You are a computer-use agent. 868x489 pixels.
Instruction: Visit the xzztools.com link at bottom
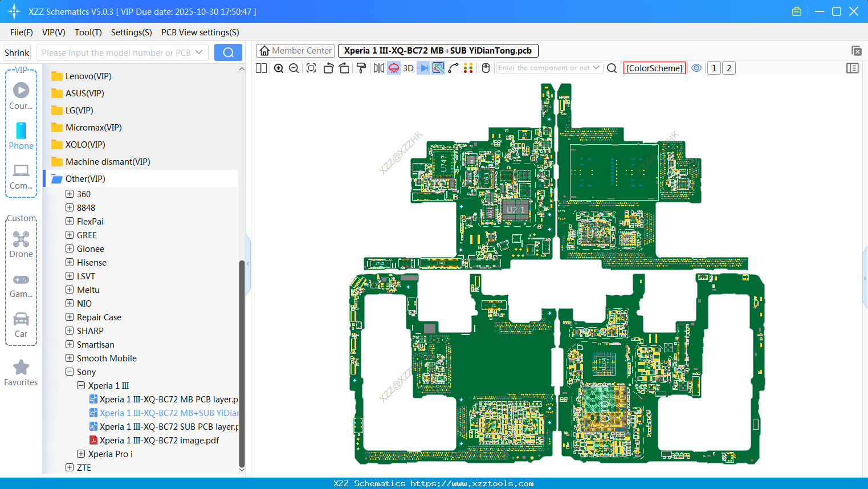click(434, 483)
